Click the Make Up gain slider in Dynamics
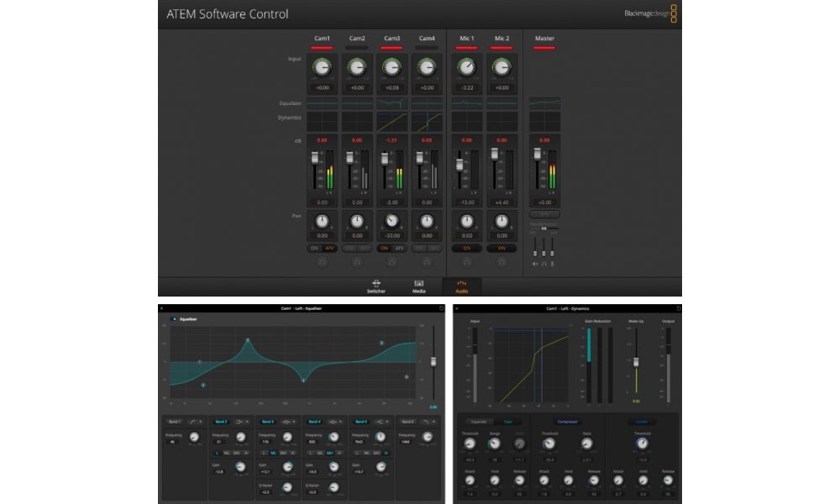 coord(637,361)
